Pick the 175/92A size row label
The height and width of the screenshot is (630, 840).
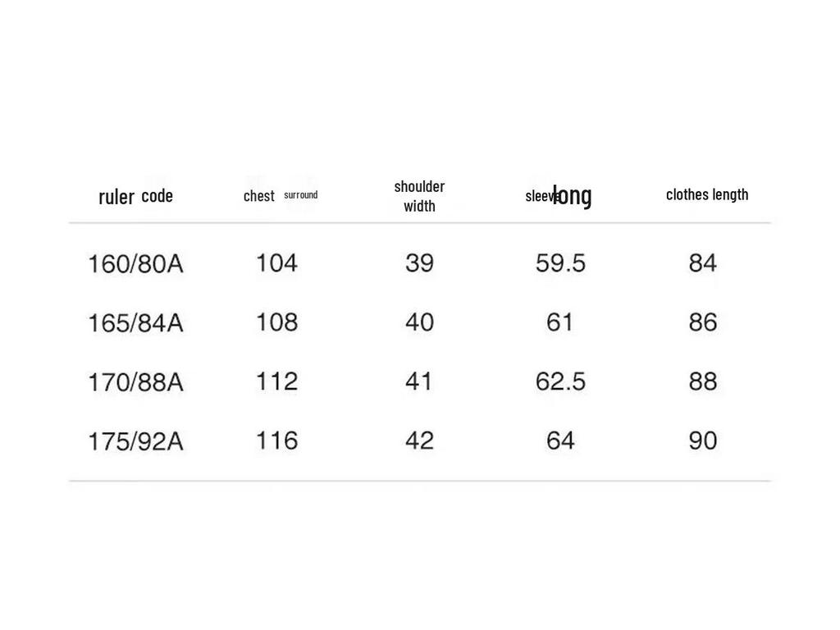pos(135,441)
